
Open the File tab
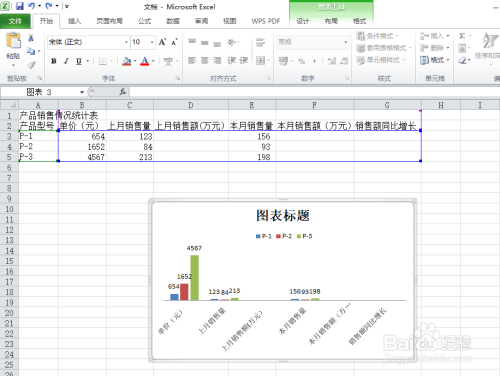click(15, 21)
